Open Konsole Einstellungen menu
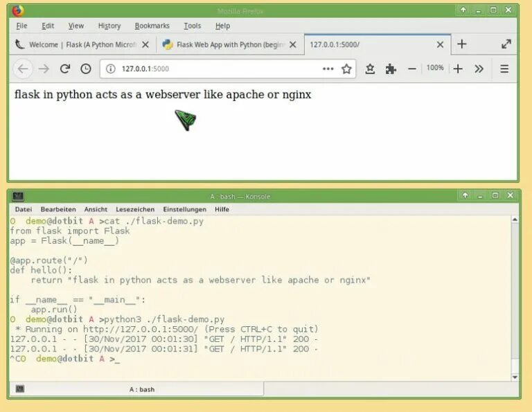This screenshot has width=532, height=412. tap(184, 209)
